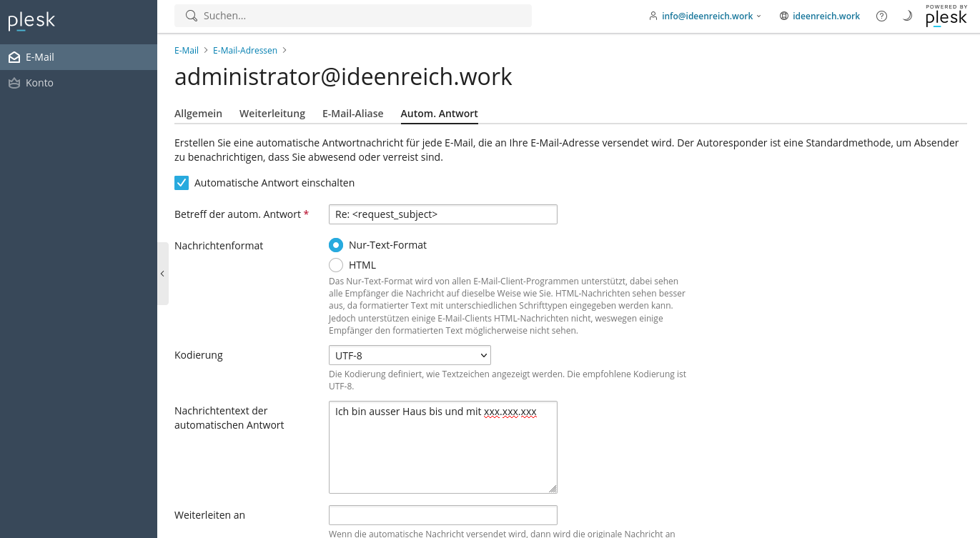Click the user account person icon

653,16
